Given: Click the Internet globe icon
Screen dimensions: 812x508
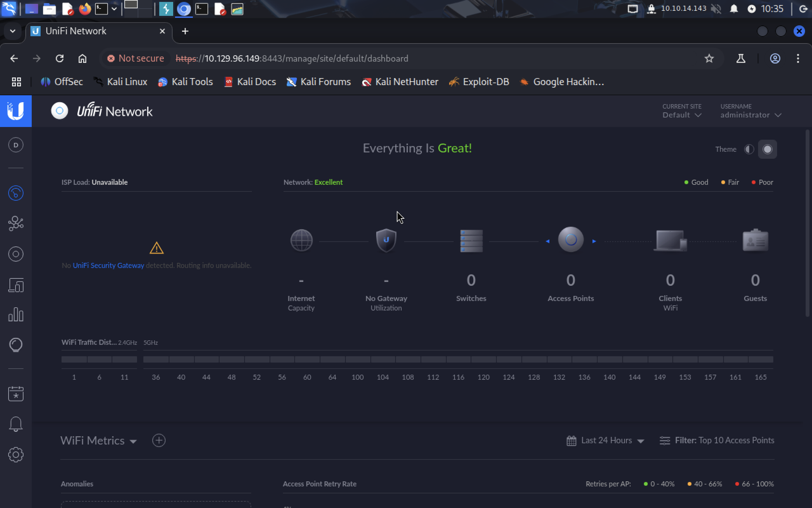Looking at the screenshot, I should click(301, 240).
